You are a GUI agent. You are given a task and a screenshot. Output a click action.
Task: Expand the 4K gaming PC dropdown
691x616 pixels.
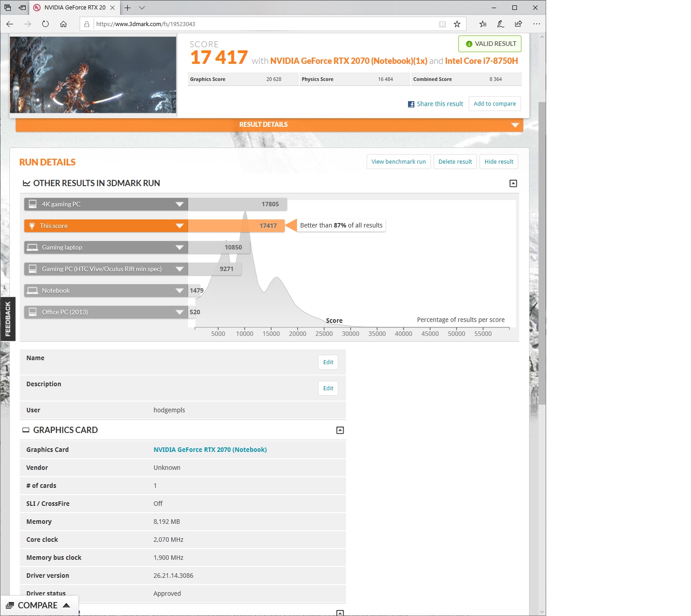[179, 204]
